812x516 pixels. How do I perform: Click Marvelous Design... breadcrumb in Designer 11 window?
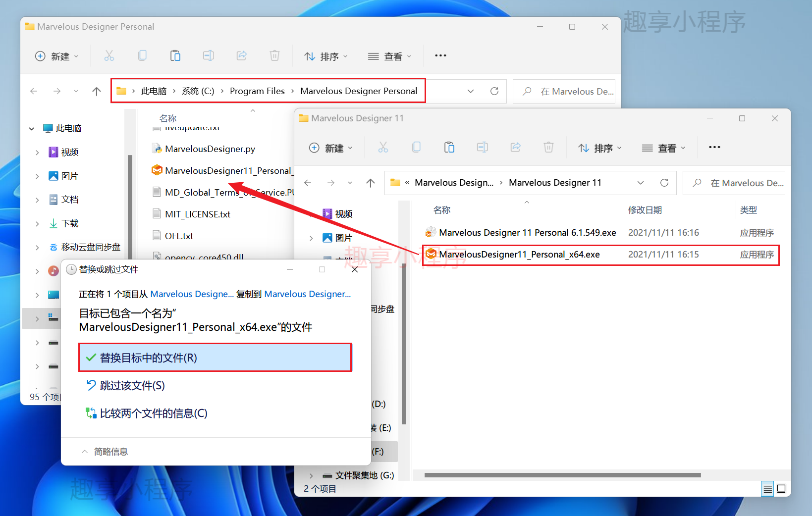pos(454,183)
